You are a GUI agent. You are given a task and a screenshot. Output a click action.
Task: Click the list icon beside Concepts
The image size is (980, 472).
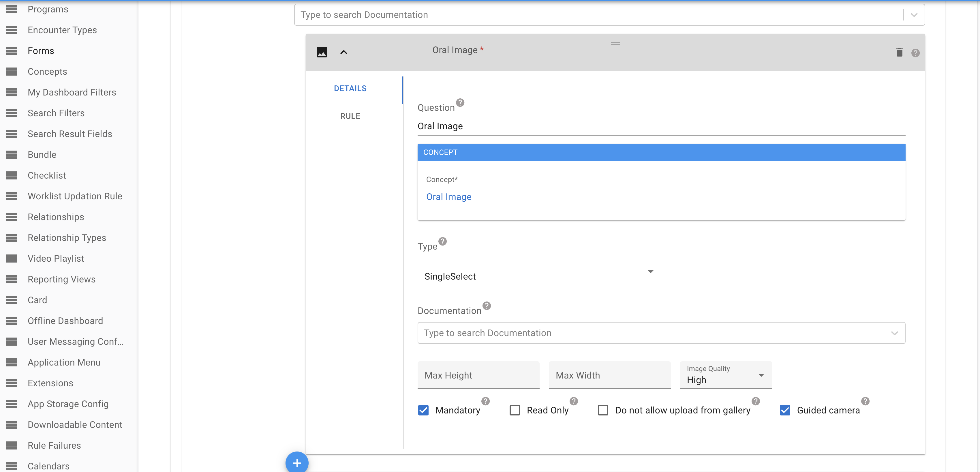coord(12,71)
